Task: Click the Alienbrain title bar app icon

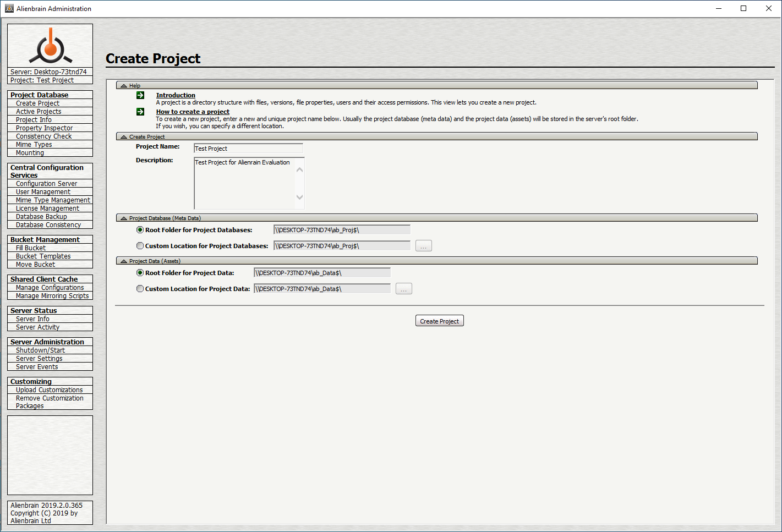Action: click(9, 8)
